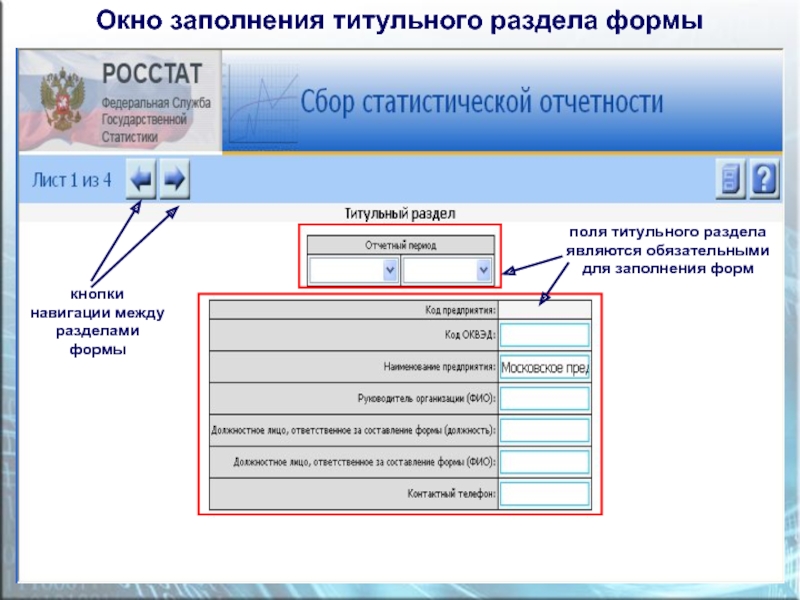The width and height of the screenshot is (800, 600).
Task: Click the Rosstat coat of arms logo
Action: (63, 99)
